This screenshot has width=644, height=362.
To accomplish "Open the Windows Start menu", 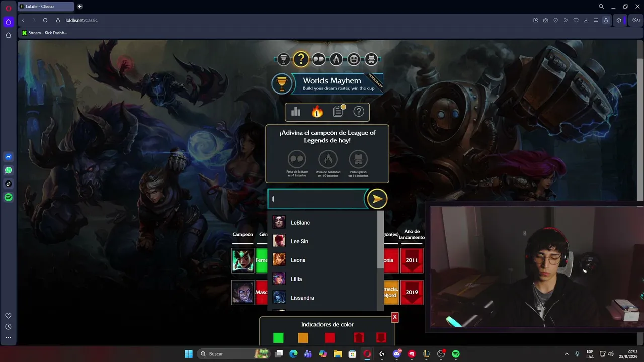I will click(x=189, y=354).
